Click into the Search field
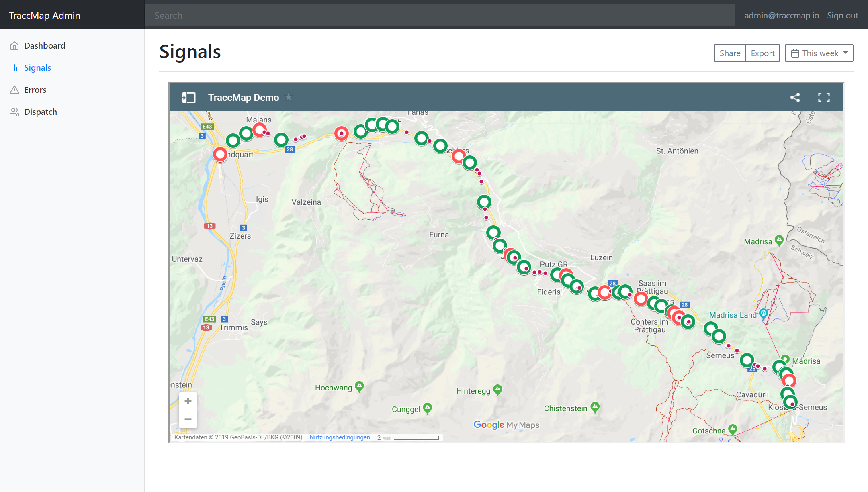868x492 pixels. click(440, 16)
